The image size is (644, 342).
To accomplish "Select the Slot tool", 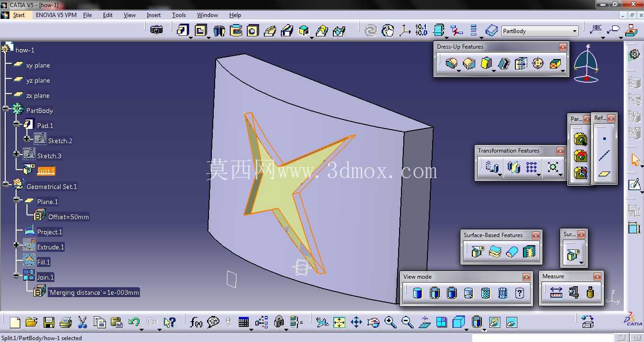I will pyautogui.click(x=287, y=31).
